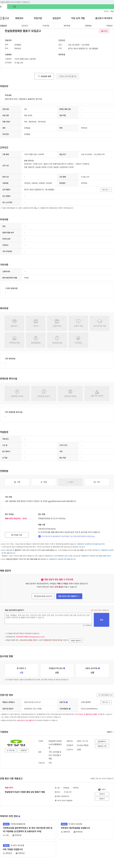Click the 더보기 link in 기업정보
This screenshot has height=868, width=114.
click(110, 732)
